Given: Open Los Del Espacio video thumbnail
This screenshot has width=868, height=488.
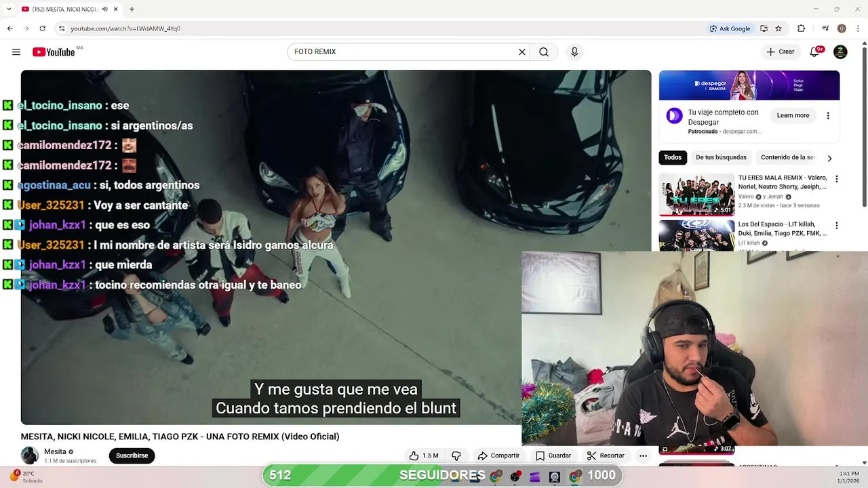Looking at the screenshot, I should coord(696,235).
